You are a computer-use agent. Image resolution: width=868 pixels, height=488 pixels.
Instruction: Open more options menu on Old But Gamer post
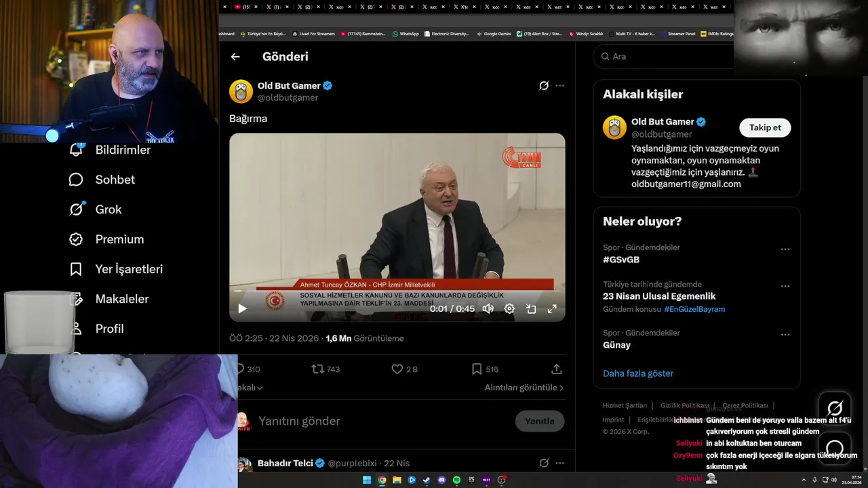559,85
